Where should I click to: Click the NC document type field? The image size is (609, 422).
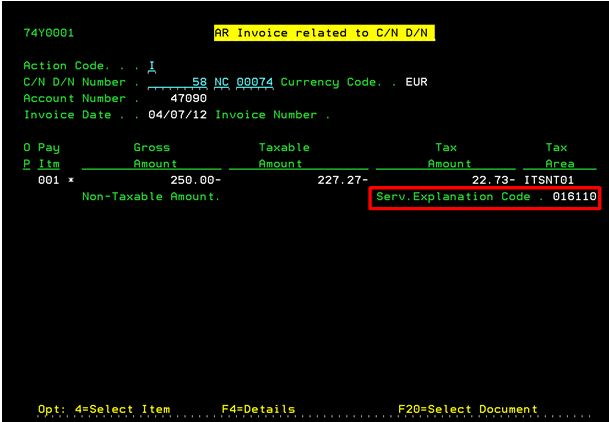tap(221, 82)
